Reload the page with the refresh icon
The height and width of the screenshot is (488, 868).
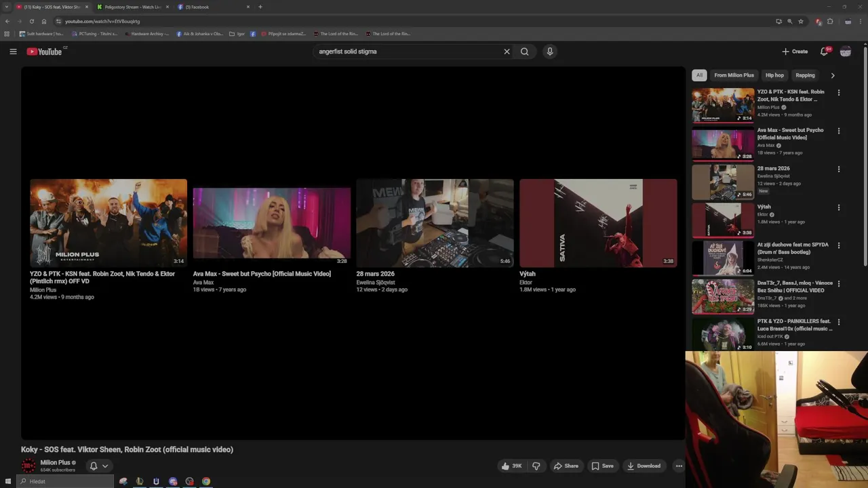[31, 21]
